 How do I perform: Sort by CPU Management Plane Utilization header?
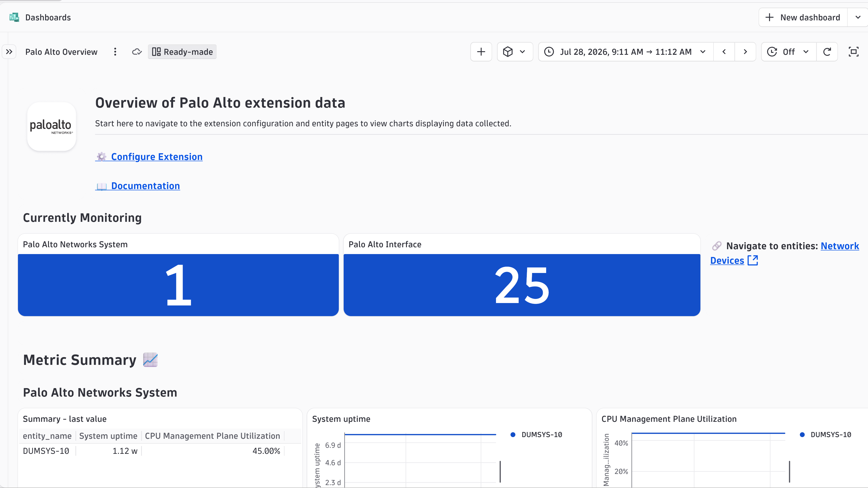point(212,436)
